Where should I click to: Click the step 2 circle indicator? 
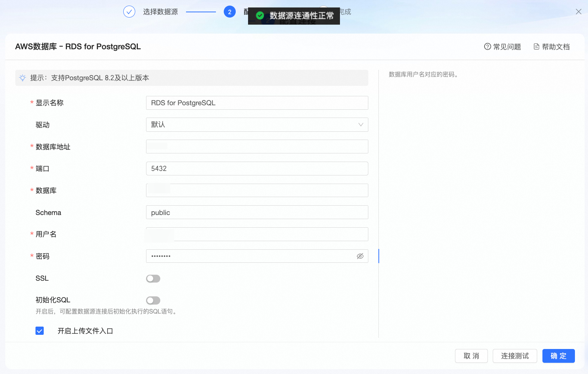coord(230,12)
